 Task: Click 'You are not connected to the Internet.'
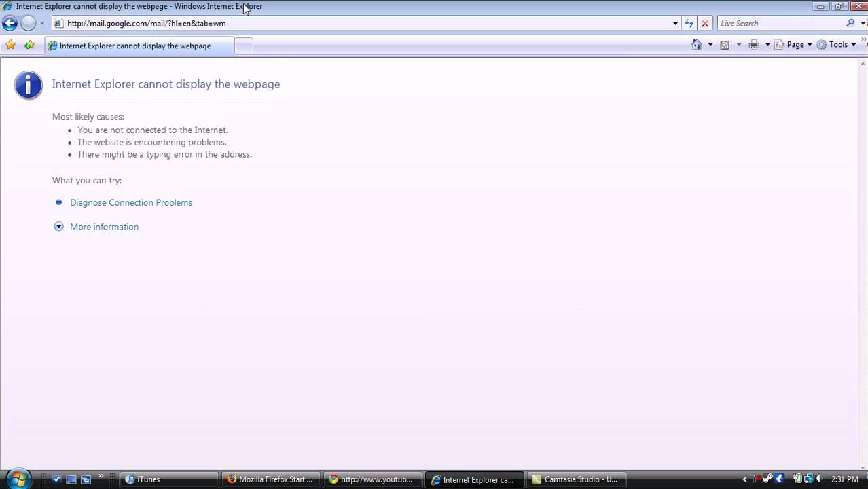(153, 130)
